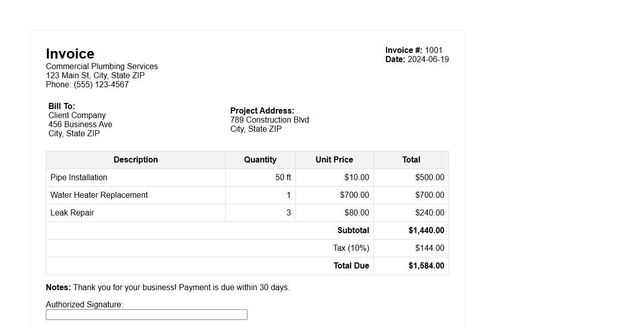Click the Invoice heading
The height and width of the screenshot is (328, 644).
[x=70, y=54]
